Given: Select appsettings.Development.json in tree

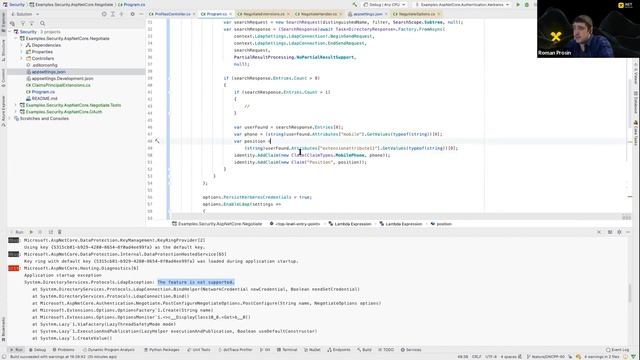Looking at the screenshot, I should pyautogui.click(x=60, y=78).
